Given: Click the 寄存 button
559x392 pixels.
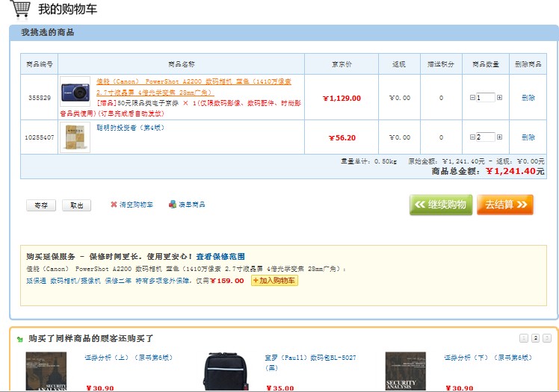Looking at the screenshot, I should [41, 205].
